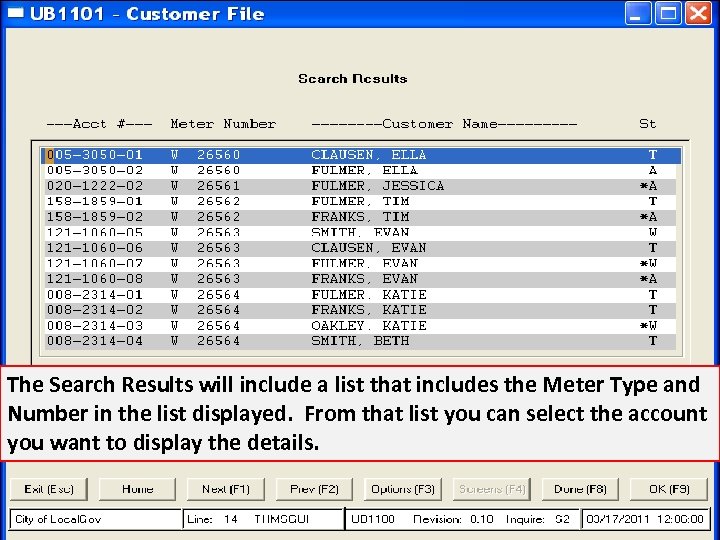The height and width of the screenshot is (540, 720).
Task: Click Next (F1) button
Action: pos(226,489)
